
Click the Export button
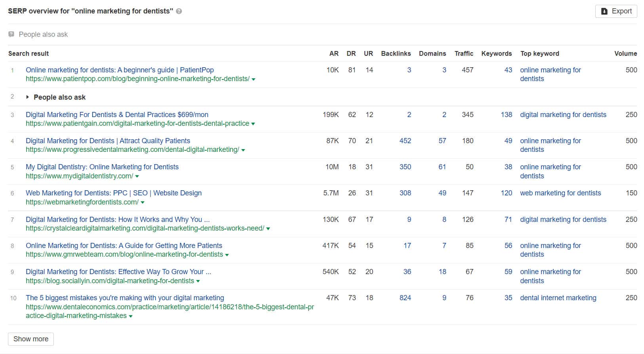616,11
